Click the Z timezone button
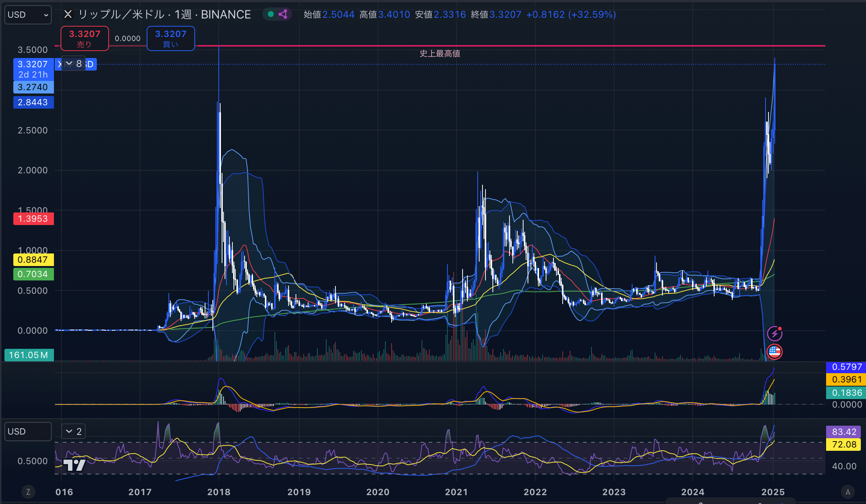 [x=28, y=492]
